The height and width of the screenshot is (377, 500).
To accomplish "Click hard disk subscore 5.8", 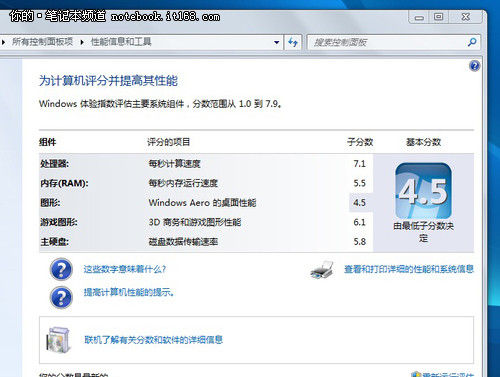I will pyautogui.click(x=359, y=241).
